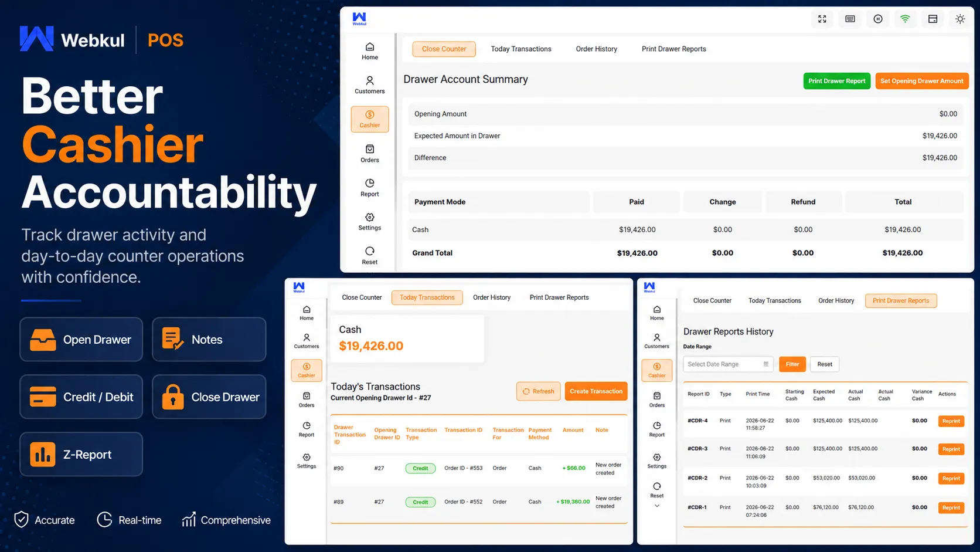Image resolution: width=980 pixels, height=552 pixels.
Task: Click Reset button next to Filter
Action: pyautogui.click(x=825, y=364)
